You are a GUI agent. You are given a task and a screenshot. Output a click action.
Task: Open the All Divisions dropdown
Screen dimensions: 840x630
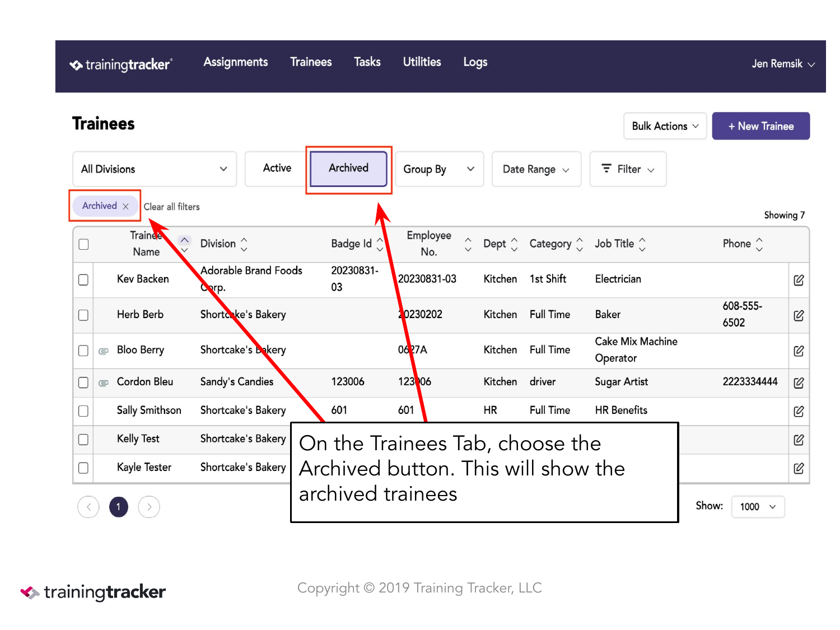coord(155,169)
